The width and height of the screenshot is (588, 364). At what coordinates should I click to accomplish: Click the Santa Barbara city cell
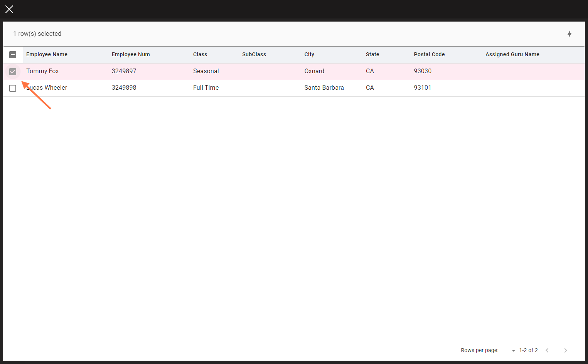[x=324, y=87]
